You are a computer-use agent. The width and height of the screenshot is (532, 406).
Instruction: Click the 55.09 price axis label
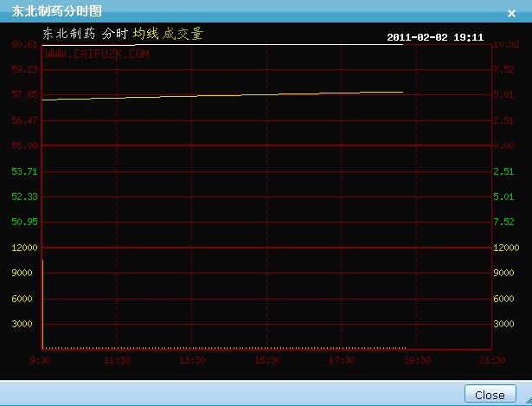tap(24, 145)
